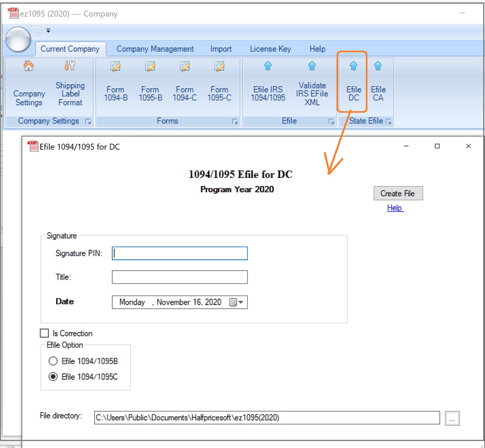Open Efile CA state option
This screenshot has height=448, width=485.
pos(378,86)
